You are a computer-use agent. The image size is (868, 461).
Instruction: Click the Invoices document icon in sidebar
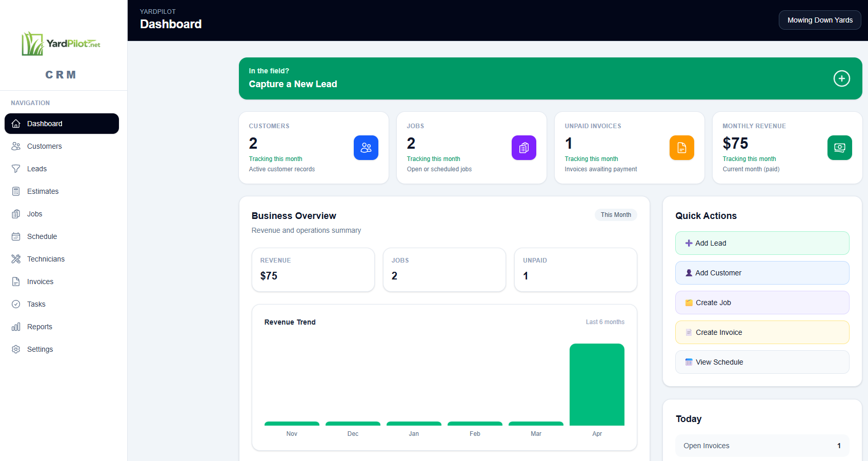16,282
